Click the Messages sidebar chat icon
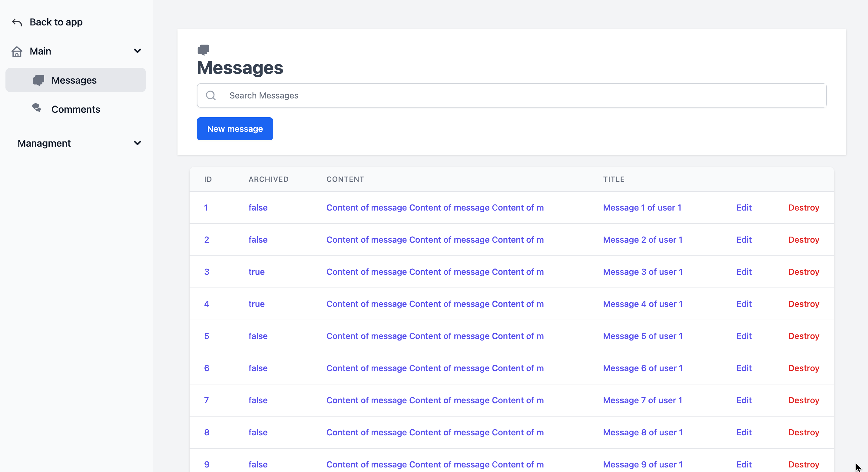The image size is (868, 472). pos(38,80)
